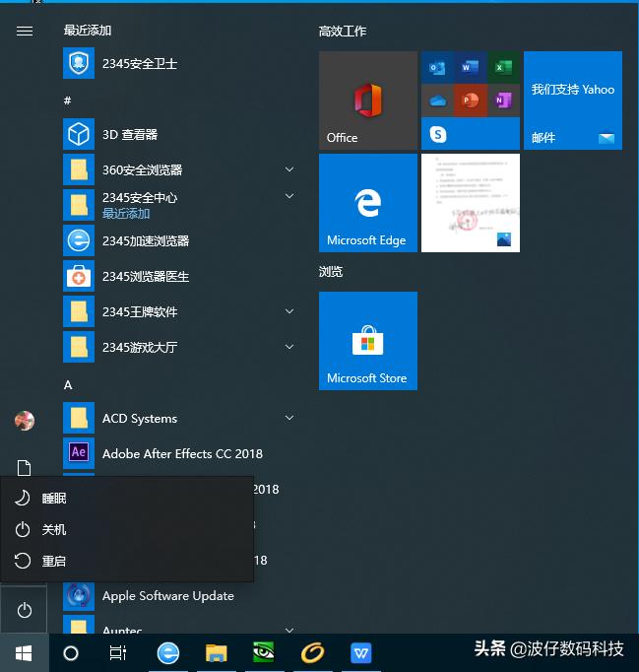Expand the 360安全浏览器 folder chevron
Image resolution: width=639 pixels, height=672 pixels.
tap(289, 169)
